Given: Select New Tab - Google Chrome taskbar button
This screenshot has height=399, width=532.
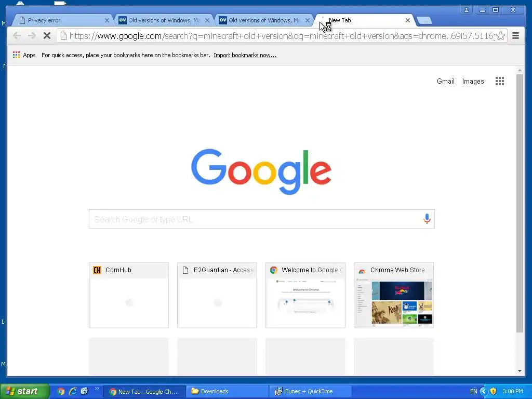Looking at the screenshot, I should 144,392.
